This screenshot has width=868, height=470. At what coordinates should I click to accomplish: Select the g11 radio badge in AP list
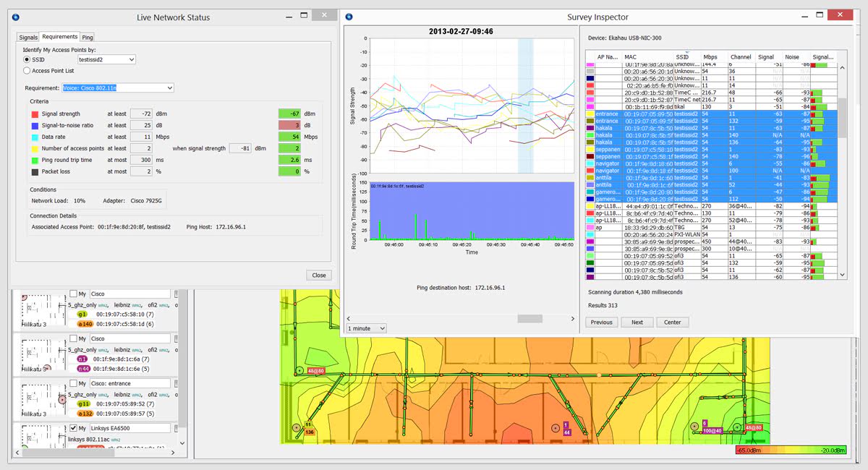[x=84, y=403]
